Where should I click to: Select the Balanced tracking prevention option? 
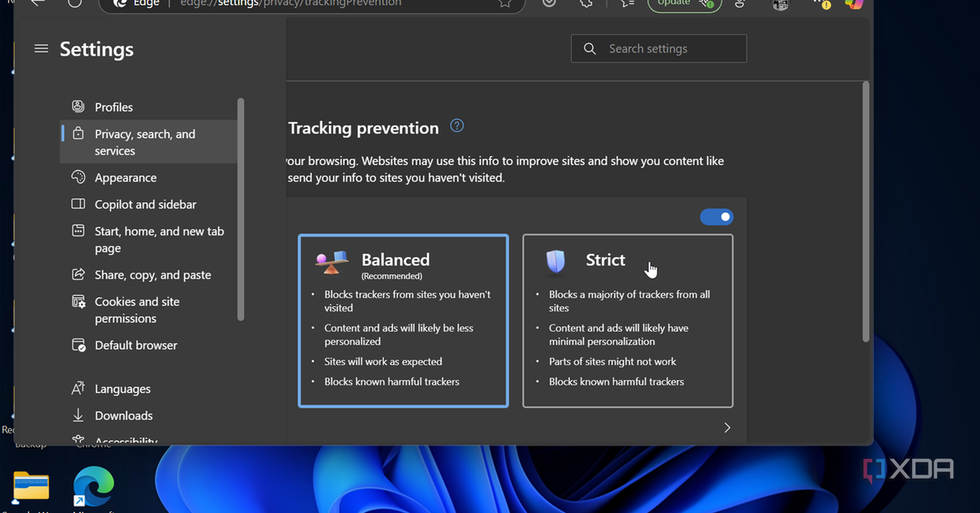click(403, 320)
